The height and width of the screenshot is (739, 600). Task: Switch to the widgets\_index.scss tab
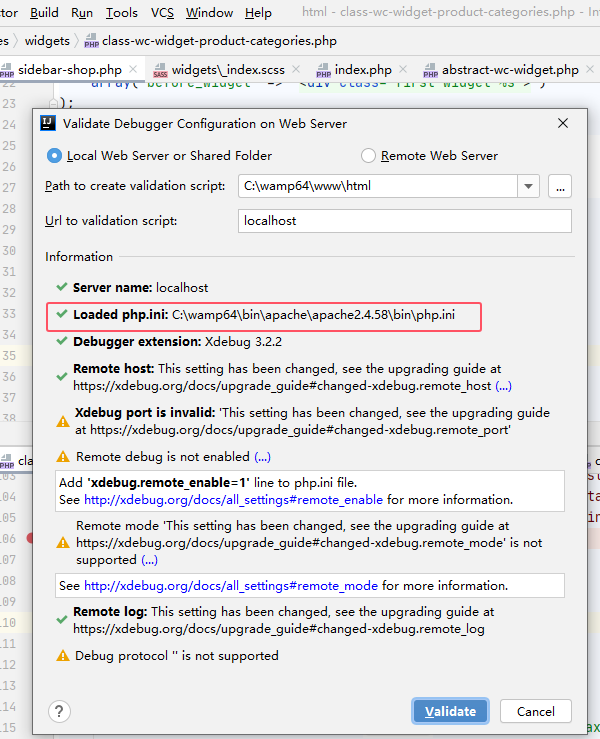coord(228,70)
